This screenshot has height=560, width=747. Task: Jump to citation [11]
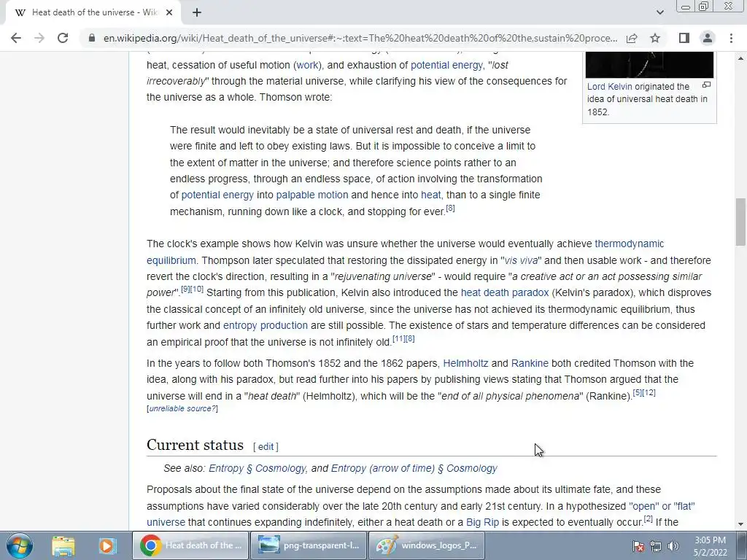(399, 338)
